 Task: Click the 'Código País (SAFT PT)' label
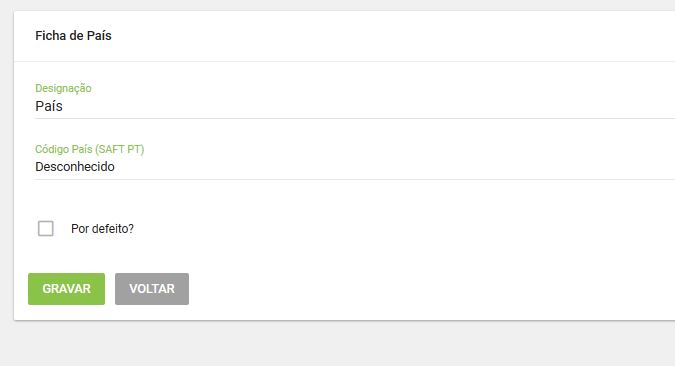90,149
